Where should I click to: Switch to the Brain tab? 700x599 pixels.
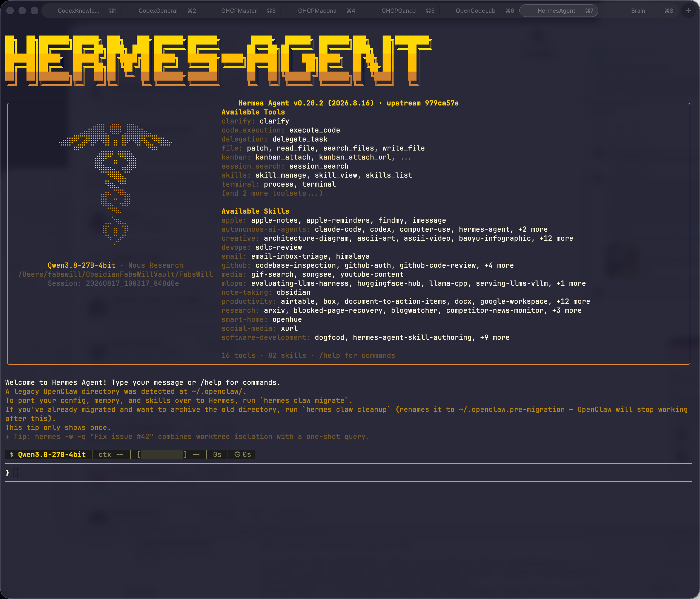click(x=638, y=11)
